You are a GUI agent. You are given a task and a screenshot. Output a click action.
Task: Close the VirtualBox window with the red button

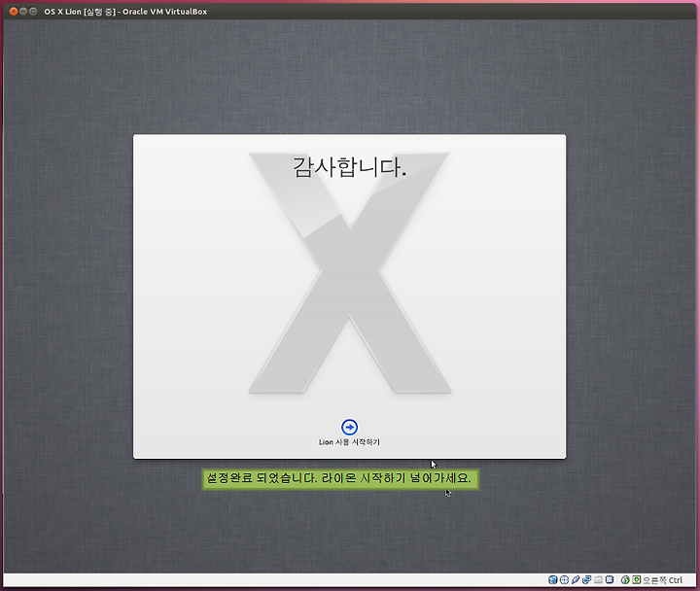(14, 11)
